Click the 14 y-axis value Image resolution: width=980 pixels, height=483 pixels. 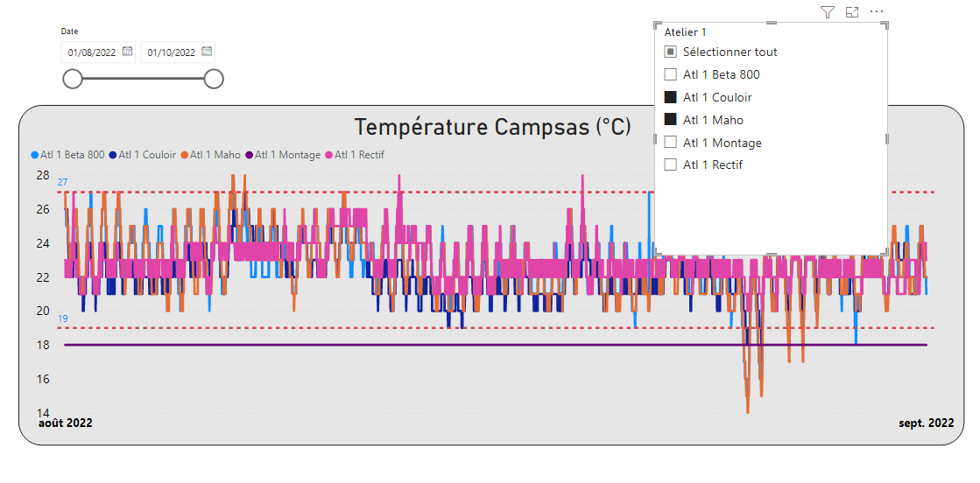pyautogui.click(x=43, y=413)
